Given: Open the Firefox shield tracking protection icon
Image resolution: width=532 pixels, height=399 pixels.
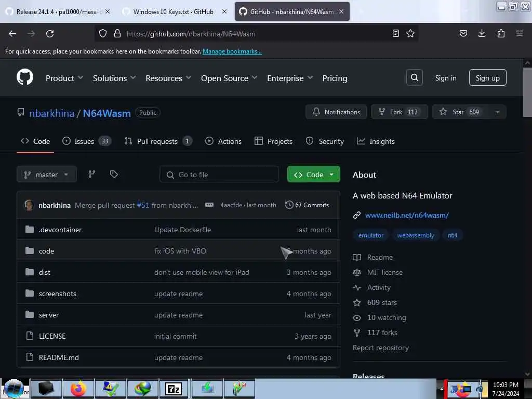Looking at the screenshot, I should [x=103, y=34].
